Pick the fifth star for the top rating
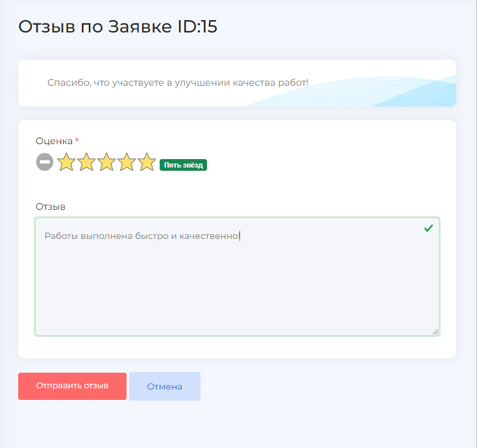477x448 pixels. [147, 162]
